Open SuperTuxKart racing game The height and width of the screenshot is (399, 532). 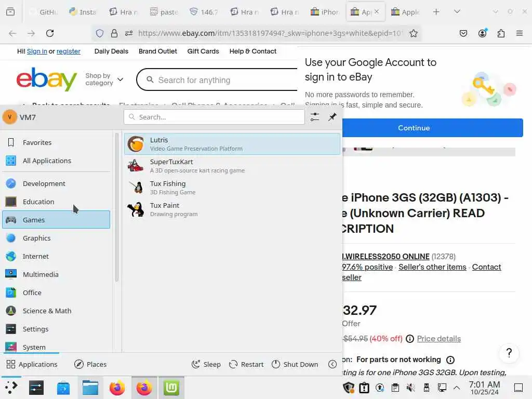pos(232,166)
